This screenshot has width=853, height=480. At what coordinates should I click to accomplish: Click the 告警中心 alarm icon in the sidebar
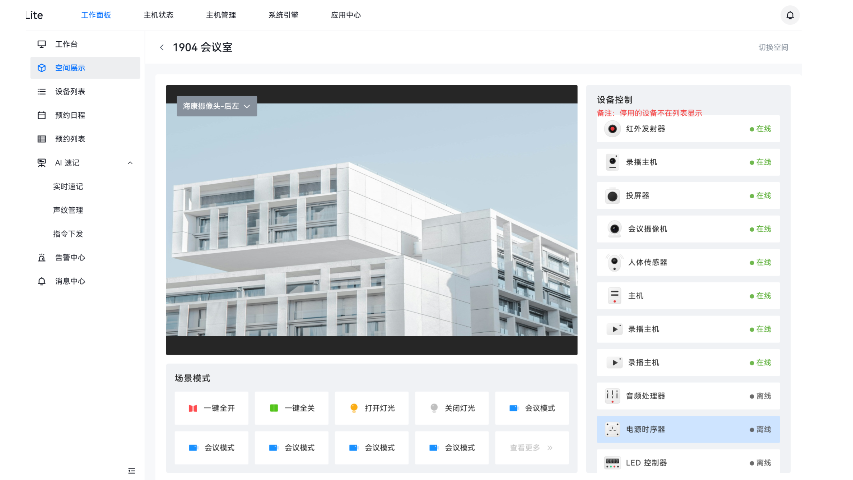pos(42,257)
